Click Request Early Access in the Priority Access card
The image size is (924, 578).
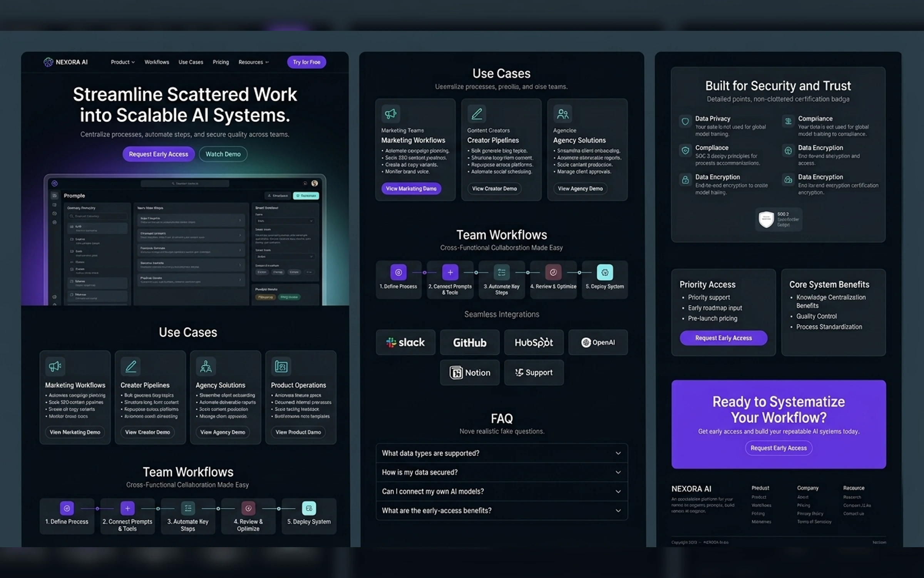(x=723, y=338)
